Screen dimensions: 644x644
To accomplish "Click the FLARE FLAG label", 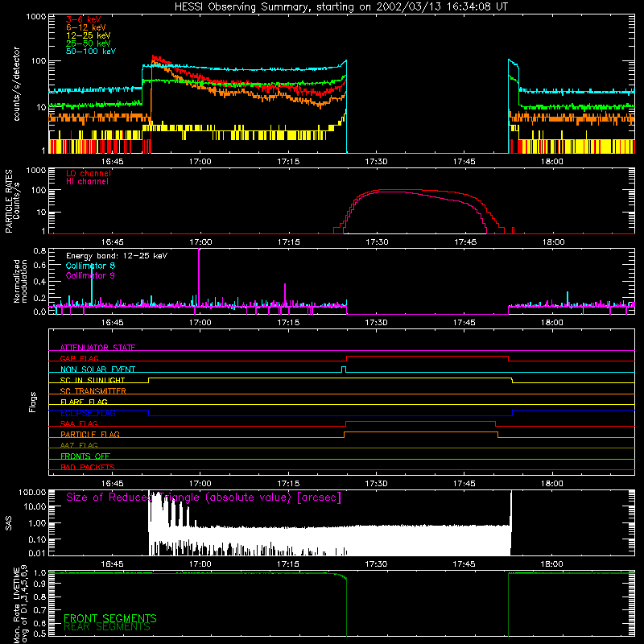I will click(x=84, y=402).
